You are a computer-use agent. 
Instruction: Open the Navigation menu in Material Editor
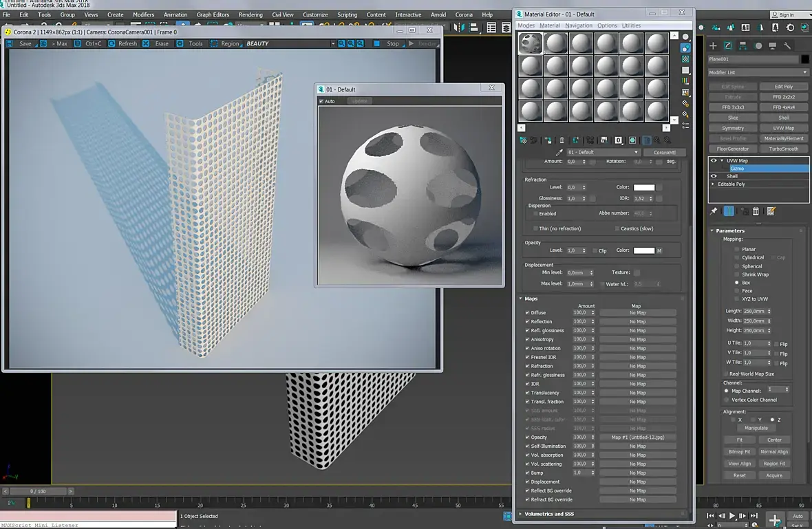click(x=578, y=25)
